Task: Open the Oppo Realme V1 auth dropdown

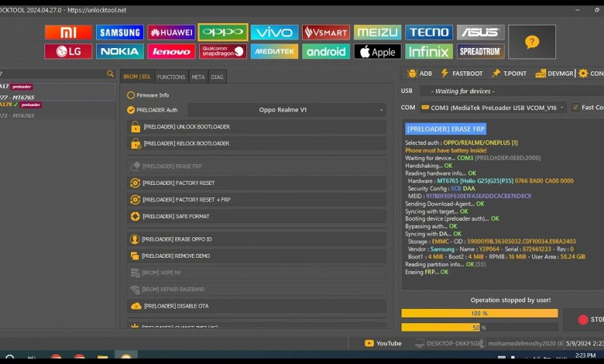Action: 287,110
